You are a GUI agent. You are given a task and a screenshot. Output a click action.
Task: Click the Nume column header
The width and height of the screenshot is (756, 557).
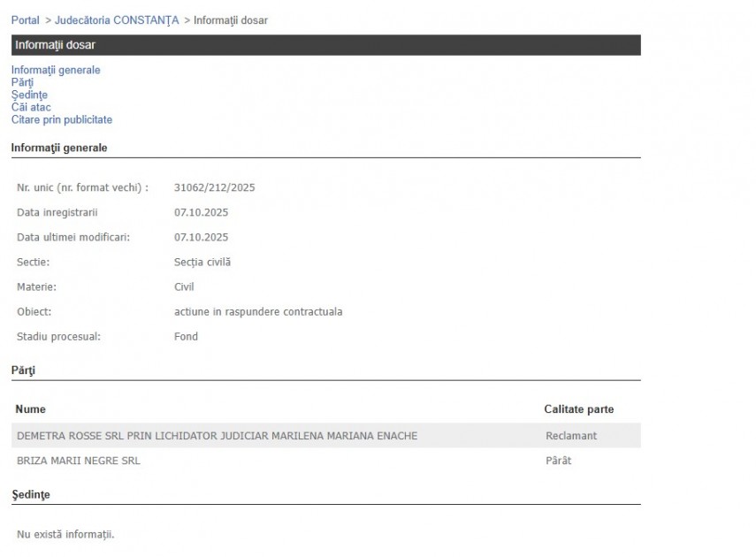(31, 409)
